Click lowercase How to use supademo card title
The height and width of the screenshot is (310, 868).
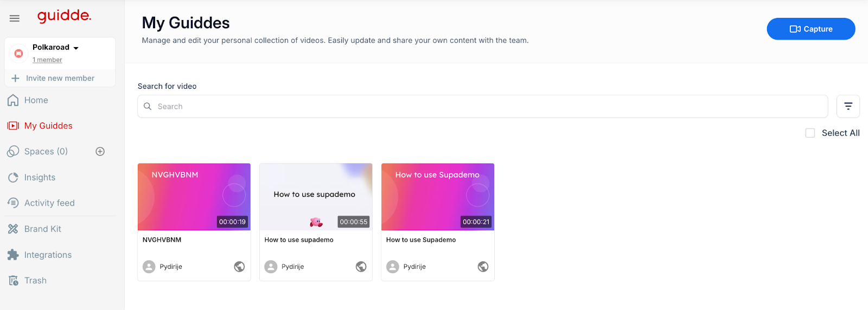click(299, 240)
